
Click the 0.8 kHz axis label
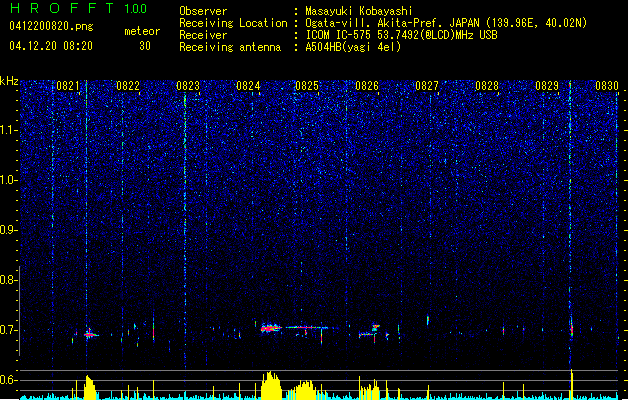(8, 280)
